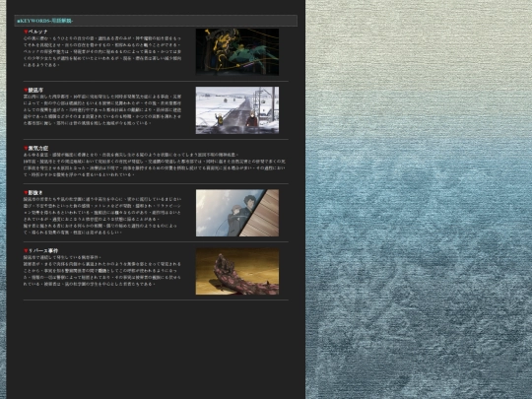Select the 影抜き keyword heading
The image size is (532, 399).
[x=35, y=193]
